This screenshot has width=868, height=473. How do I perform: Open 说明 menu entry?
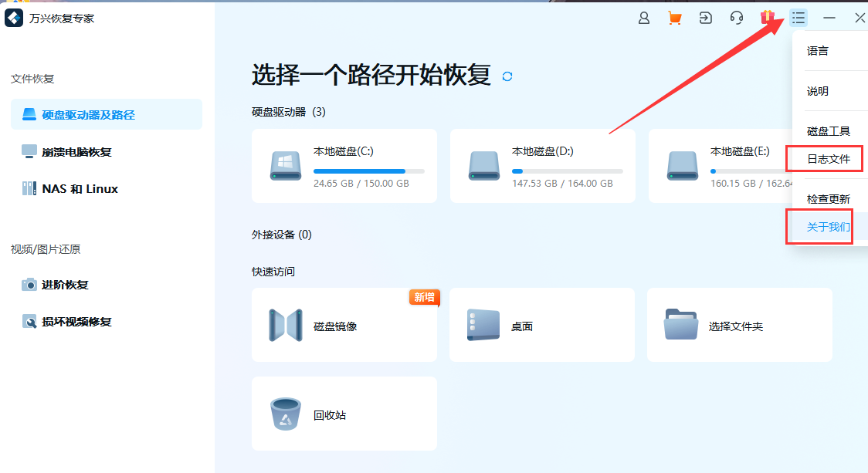818,91
